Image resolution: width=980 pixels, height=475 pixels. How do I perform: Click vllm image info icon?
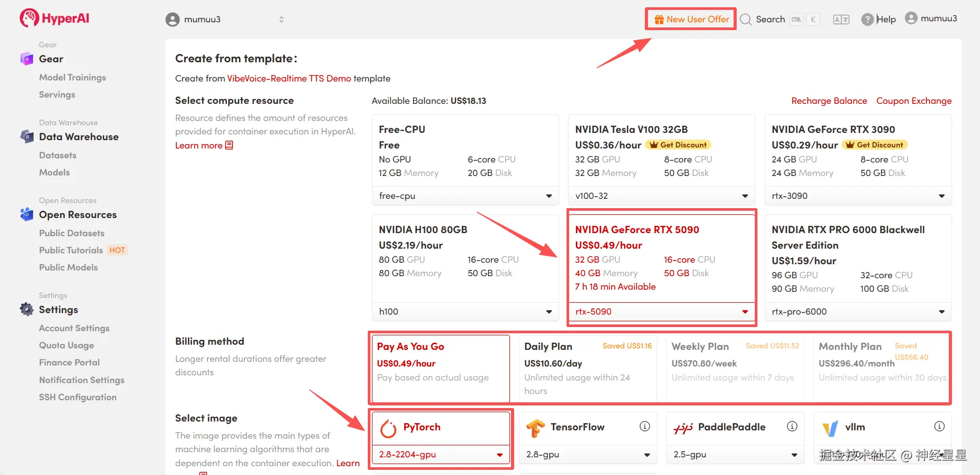[x=940, y=426]
